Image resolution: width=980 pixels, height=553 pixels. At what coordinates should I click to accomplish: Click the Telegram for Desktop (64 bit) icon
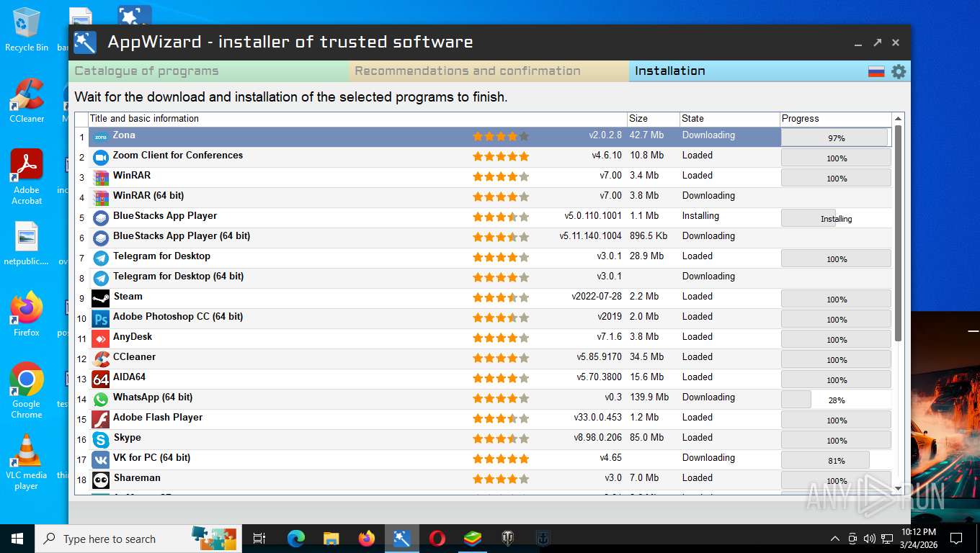101,278
